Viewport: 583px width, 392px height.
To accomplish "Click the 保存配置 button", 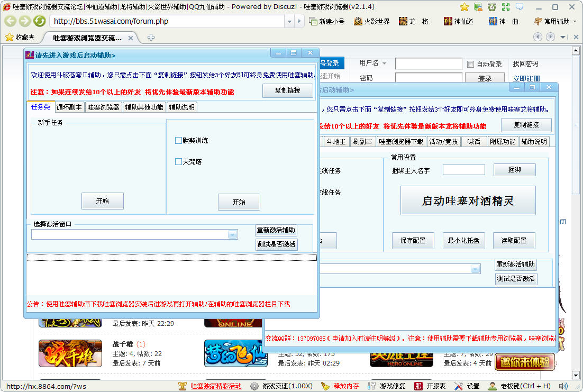I will [x=413, y=241].
